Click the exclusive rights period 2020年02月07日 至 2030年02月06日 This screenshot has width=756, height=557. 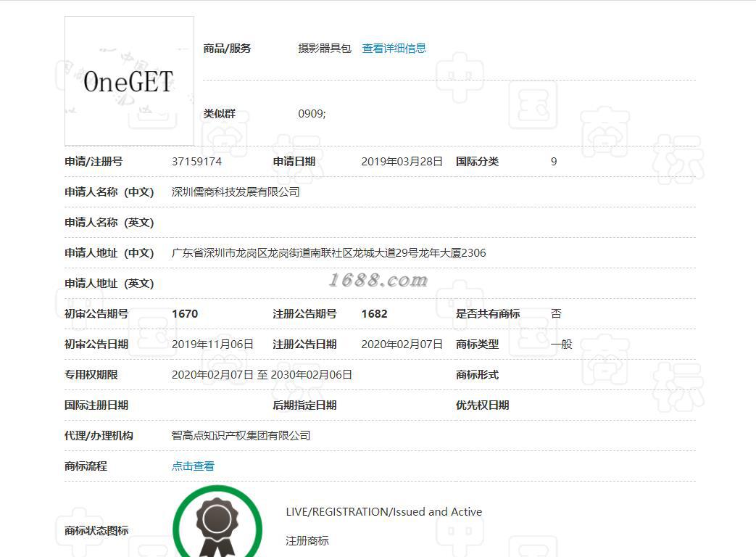pyautogui.click(x=262, y=375)
